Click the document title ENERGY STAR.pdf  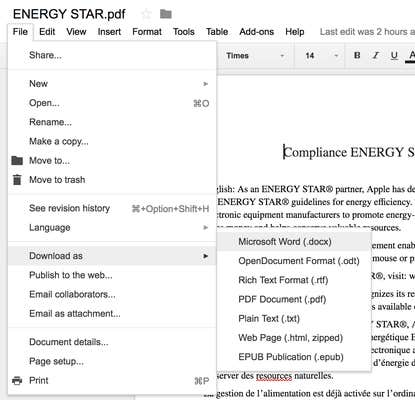(69, 14)
